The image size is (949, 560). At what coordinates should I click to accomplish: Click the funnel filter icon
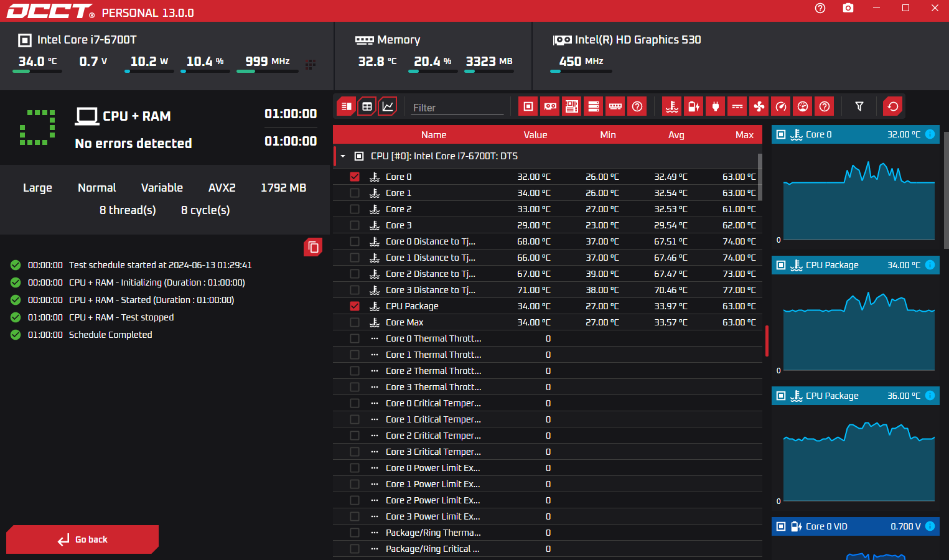(859, 106)
